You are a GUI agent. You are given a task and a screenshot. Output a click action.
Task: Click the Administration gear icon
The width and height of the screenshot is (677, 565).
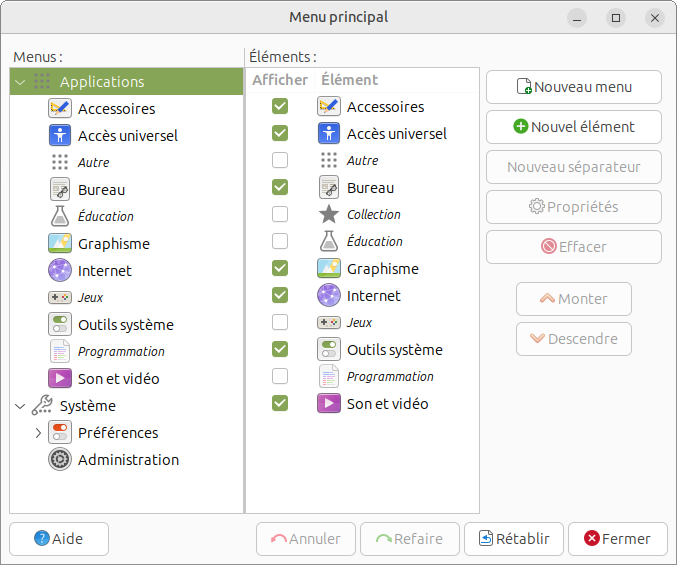point(60,460)
